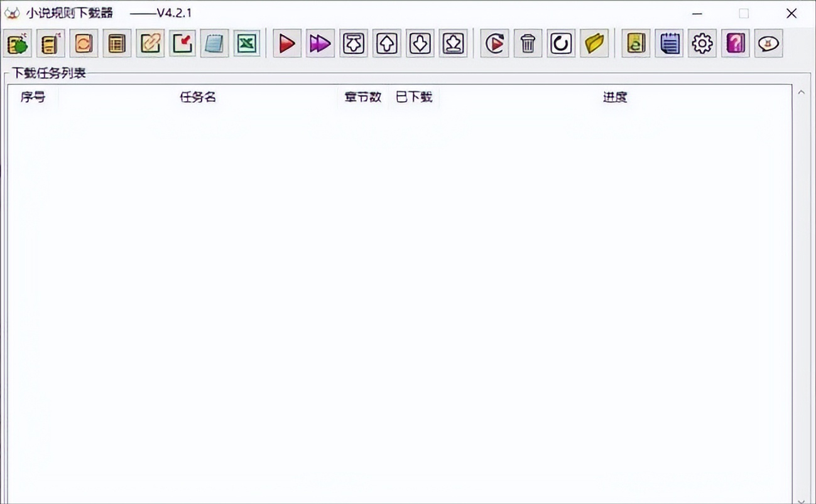The image size is (816, 504).
Task: Click the 序号 column header
Action: [x=33, y=97]
